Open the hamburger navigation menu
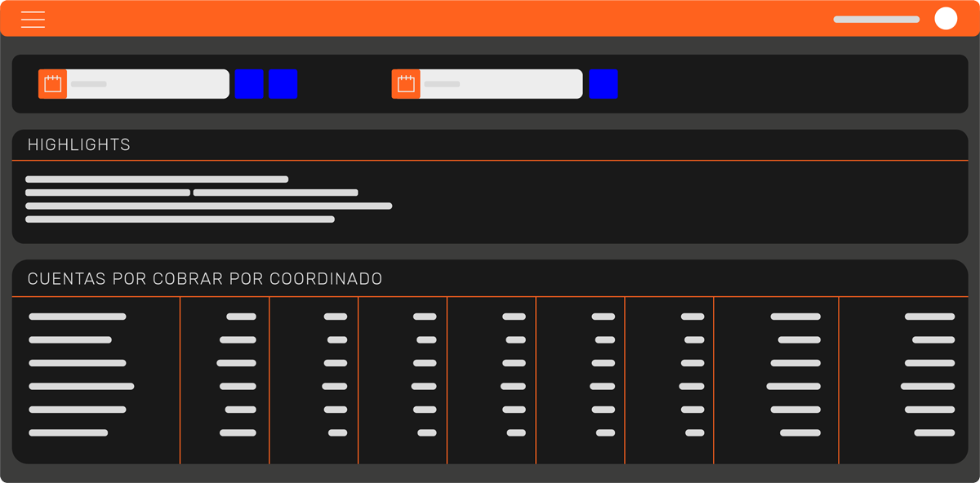Image resolution: width=980 pixels, height=483 pixels. 33,19
